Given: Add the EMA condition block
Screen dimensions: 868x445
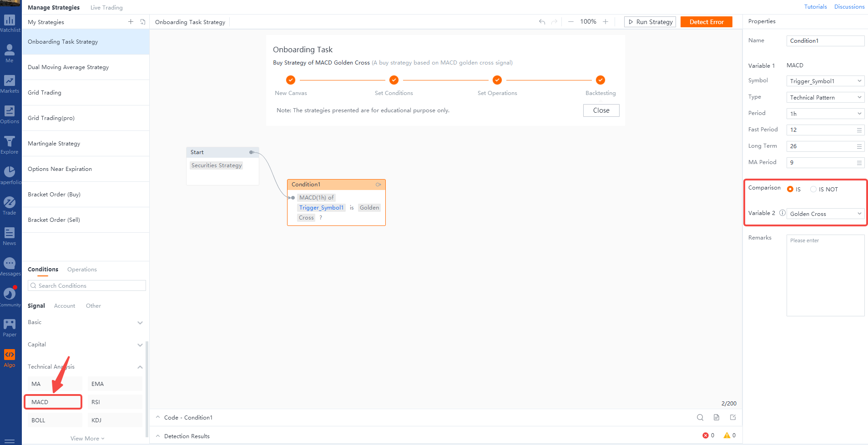Looking at the screenshot, I should pyautogui.click(x=115, y=384).
